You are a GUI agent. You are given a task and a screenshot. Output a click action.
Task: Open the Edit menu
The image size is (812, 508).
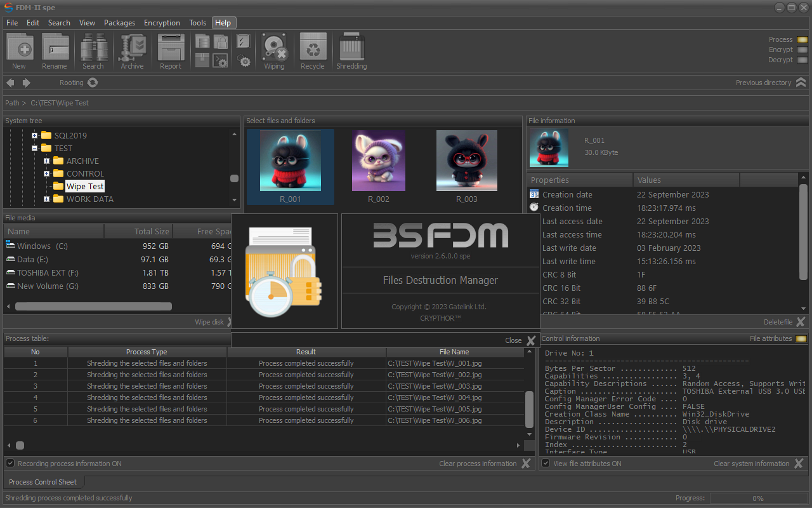pos(33,23)
